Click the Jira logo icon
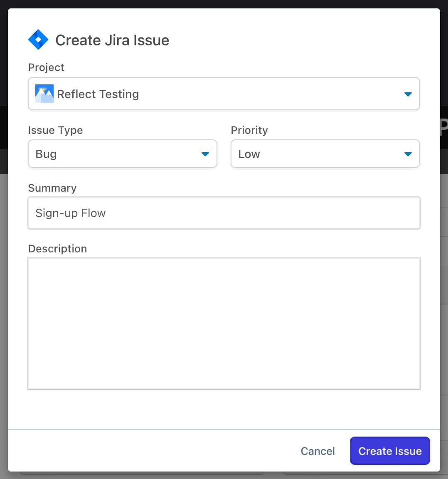Image resolution: width=448 pixels, height=479 pixels. click(38, 40)
